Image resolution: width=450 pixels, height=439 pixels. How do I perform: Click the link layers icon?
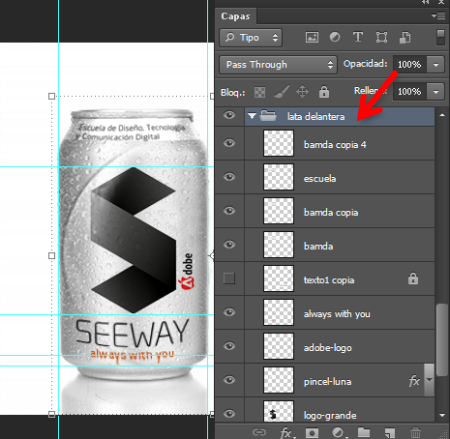[259, 432]
